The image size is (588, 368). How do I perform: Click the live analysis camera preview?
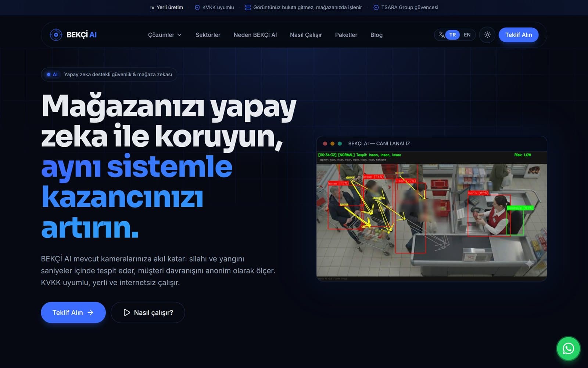(x=431, y=216)
